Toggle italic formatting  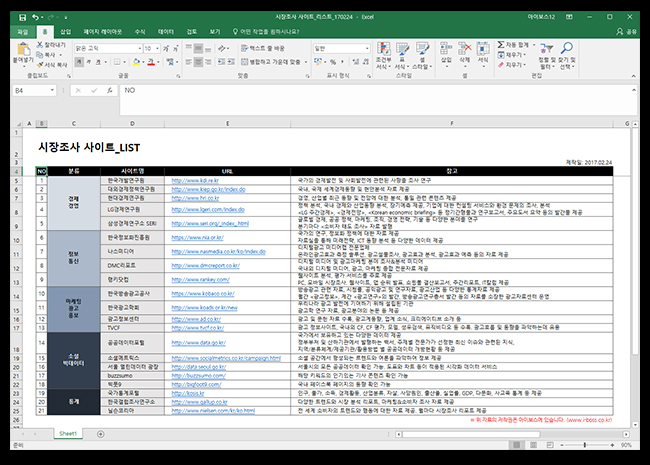(x=89, y=62)
